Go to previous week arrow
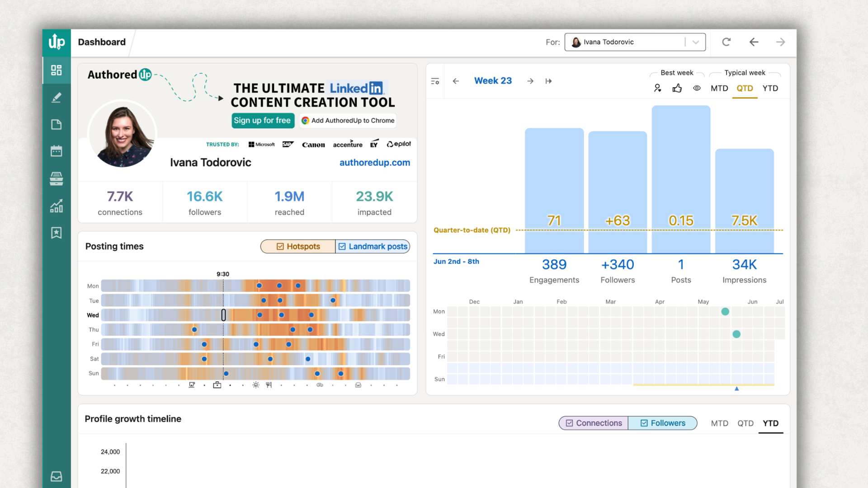The image size is (868, 488). point(456,81)
